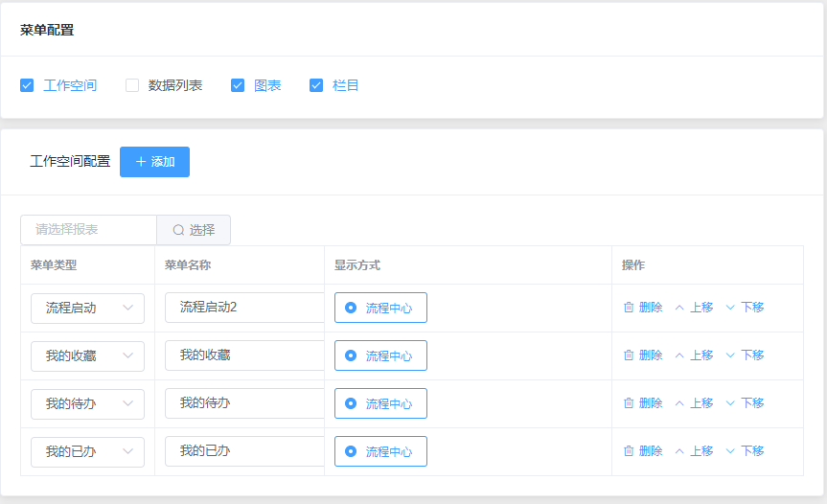This screenshot has width=827, height=504.
Task: Click trash icon in 我的已办 row
Action: [629, 451]
